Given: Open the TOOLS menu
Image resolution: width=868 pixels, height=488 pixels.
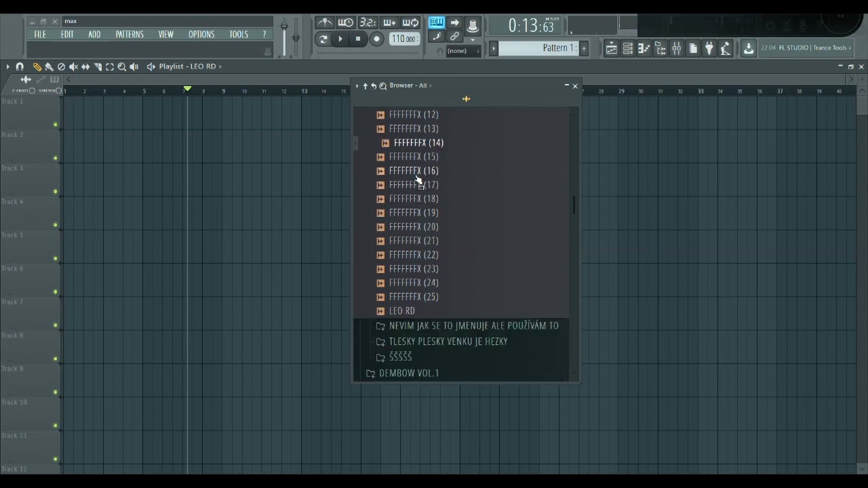Looking at the screenshot, I should tap(239, 35).
